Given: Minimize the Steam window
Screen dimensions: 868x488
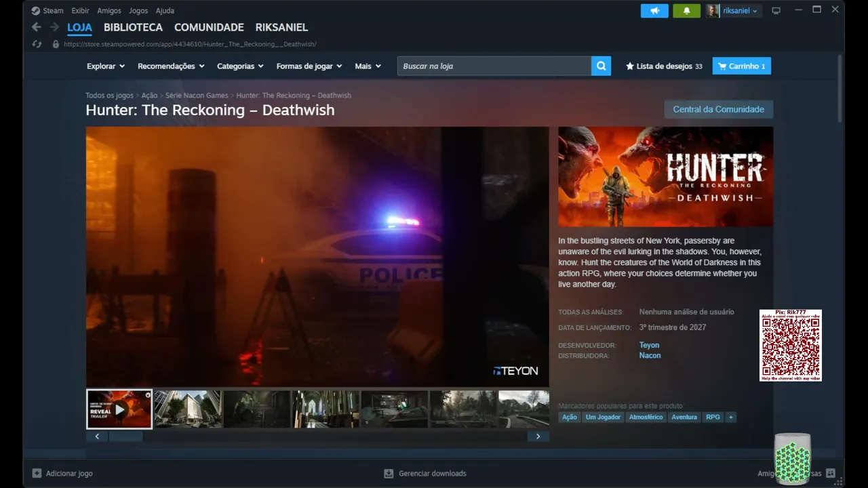Looking at the screenshot, I should click(x=798, y=10).
